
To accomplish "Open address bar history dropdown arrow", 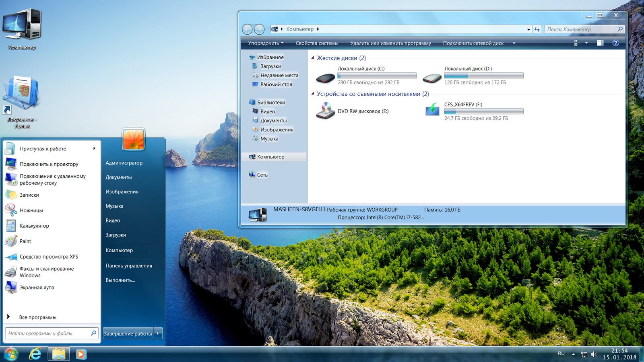I will 528,29.
